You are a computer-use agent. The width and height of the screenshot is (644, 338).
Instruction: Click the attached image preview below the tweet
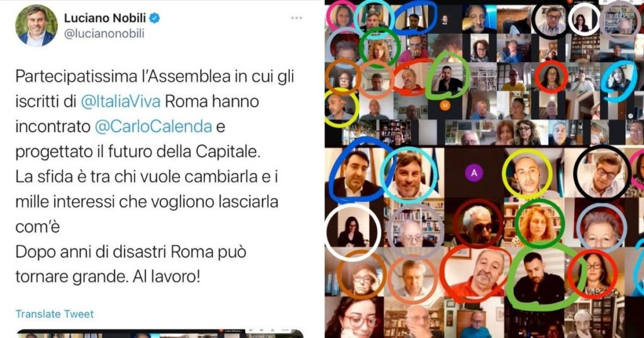(x=159, y=334)
